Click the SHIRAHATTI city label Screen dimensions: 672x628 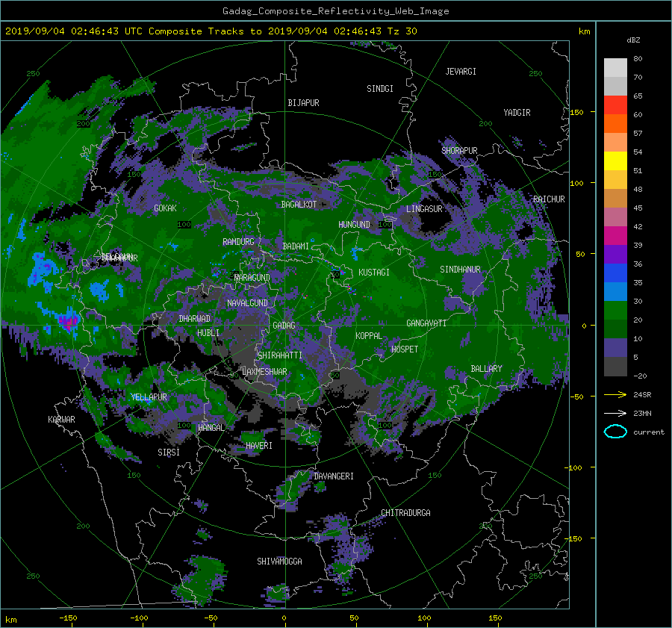280,355
